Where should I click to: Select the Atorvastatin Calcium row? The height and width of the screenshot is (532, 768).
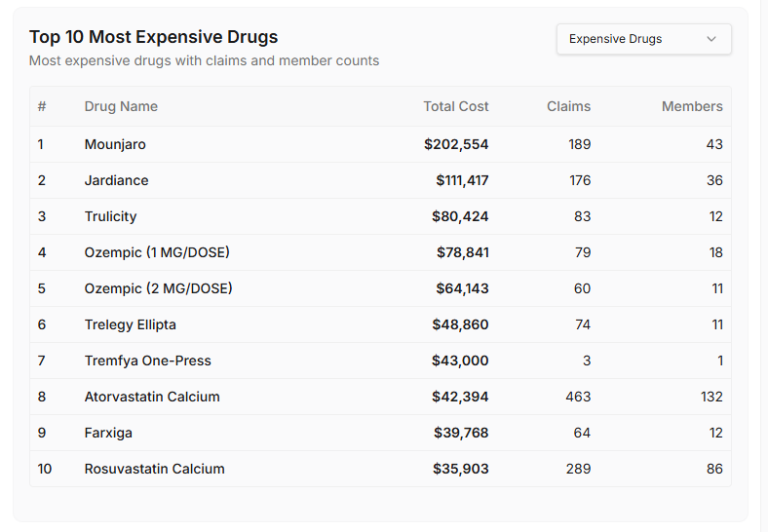click(152, 397)
